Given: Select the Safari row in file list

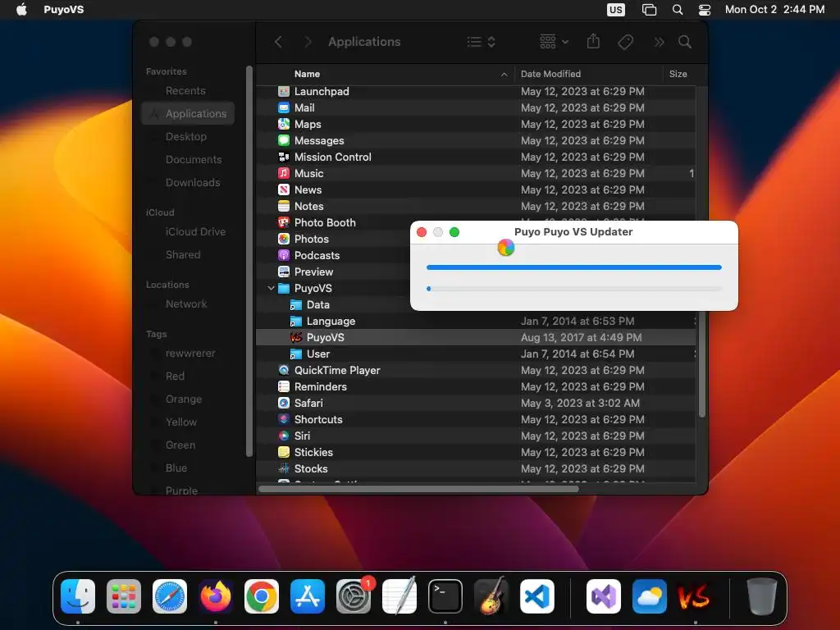Looking at the screenshot, I should click(x=476, y=403).
